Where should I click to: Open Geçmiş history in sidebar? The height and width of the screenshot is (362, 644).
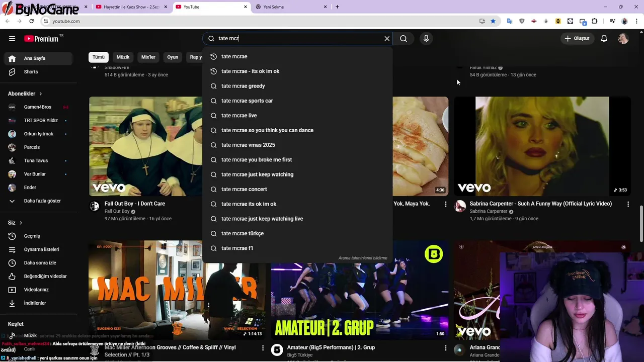coord(38,236)
